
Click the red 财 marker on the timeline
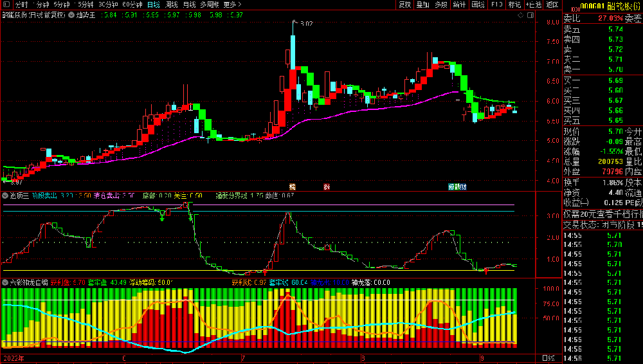[327, 187]
